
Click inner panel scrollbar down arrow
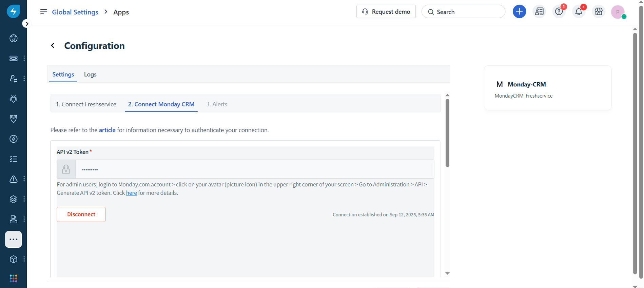[447, 273]
